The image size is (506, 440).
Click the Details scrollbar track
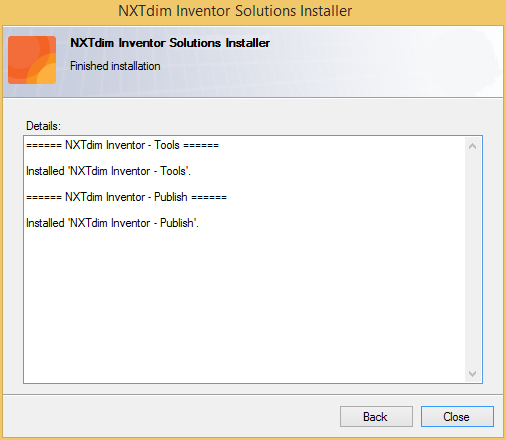point(472,260)
